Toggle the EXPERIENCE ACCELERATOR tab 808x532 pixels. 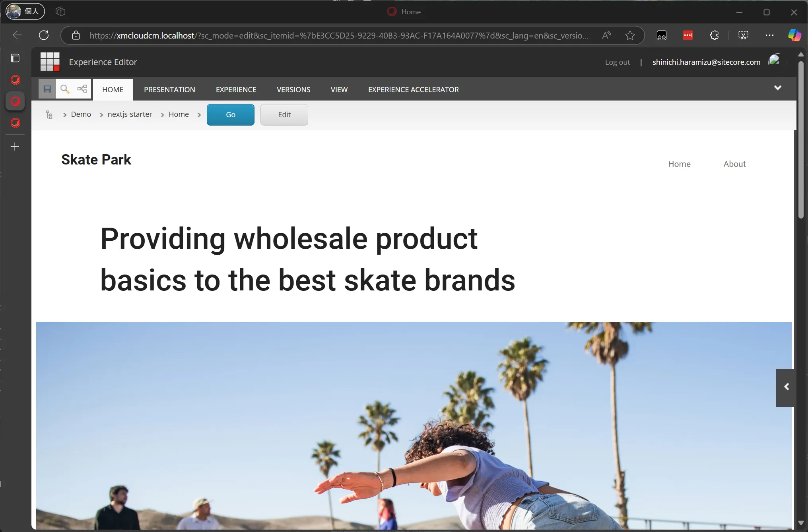[413, 89]
